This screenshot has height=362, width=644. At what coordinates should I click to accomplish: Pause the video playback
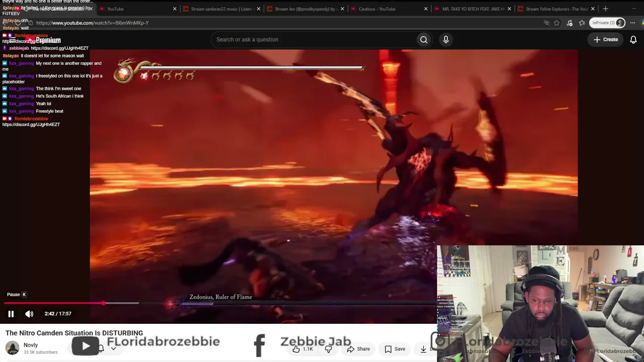(x=11, y=314)
